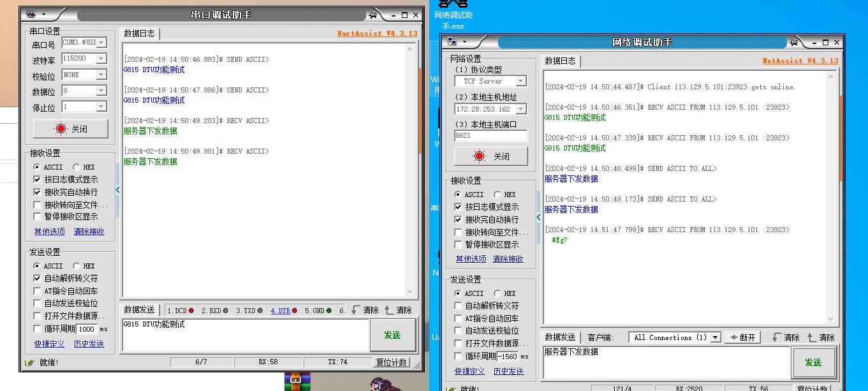Enable 循环周期 in the serial send settings

click(38, 328)
